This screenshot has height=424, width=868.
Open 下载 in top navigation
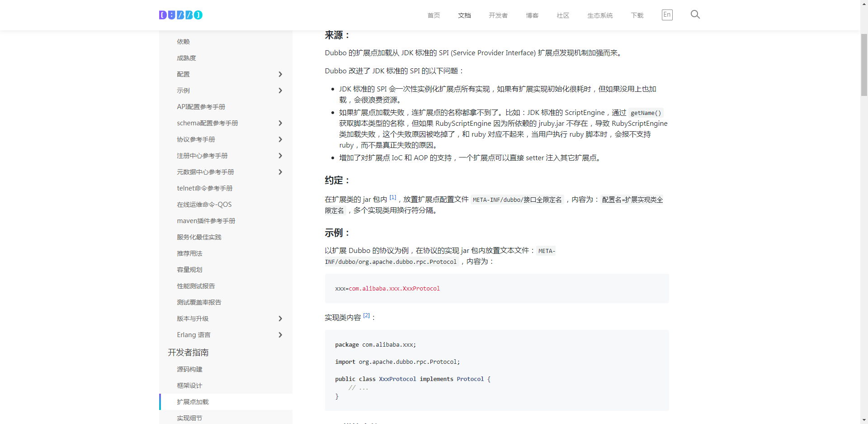coord(637,15)
